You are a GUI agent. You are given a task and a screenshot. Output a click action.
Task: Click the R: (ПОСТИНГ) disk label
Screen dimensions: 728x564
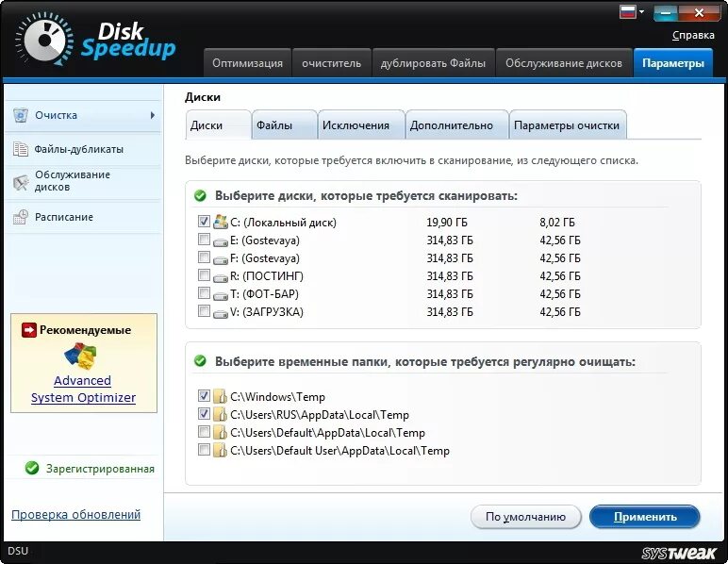[x=267, y=276]
